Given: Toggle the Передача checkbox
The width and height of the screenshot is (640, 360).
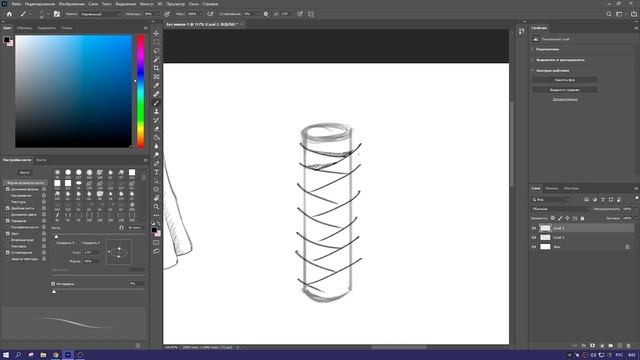Looking at the screenshot, I should [8, 221].
